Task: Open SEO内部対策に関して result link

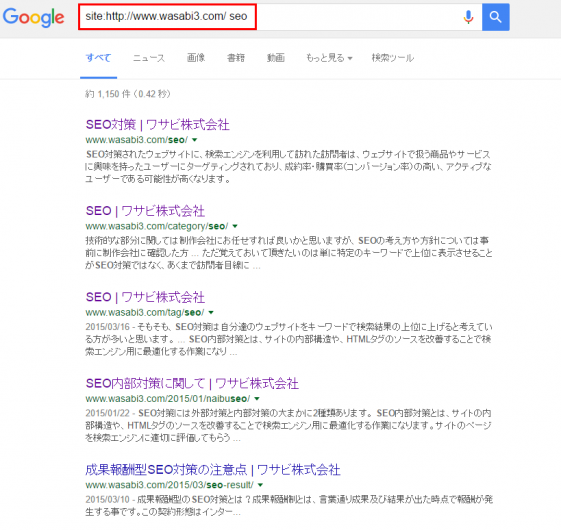Action: tap(192, 383)
